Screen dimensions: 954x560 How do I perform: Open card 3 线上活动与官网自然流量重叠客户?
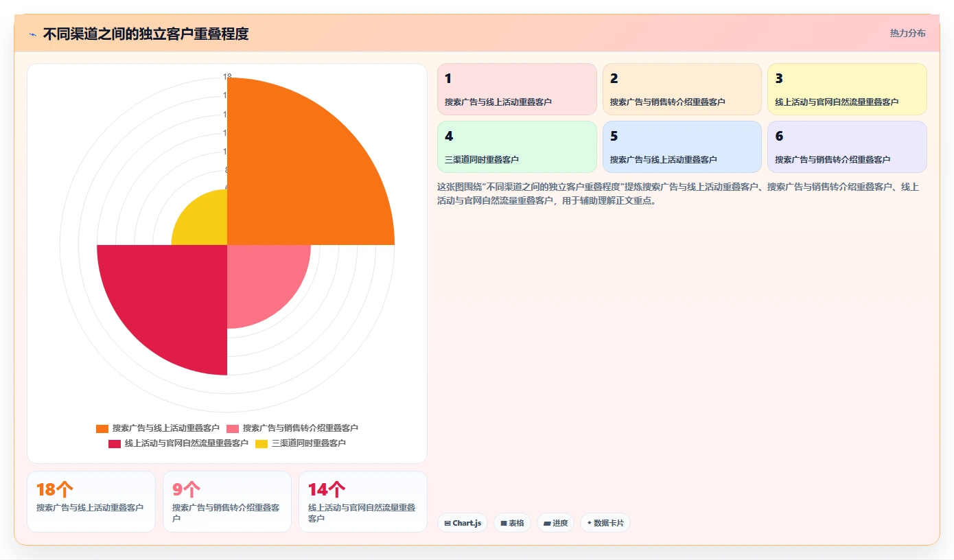[847, 89]
